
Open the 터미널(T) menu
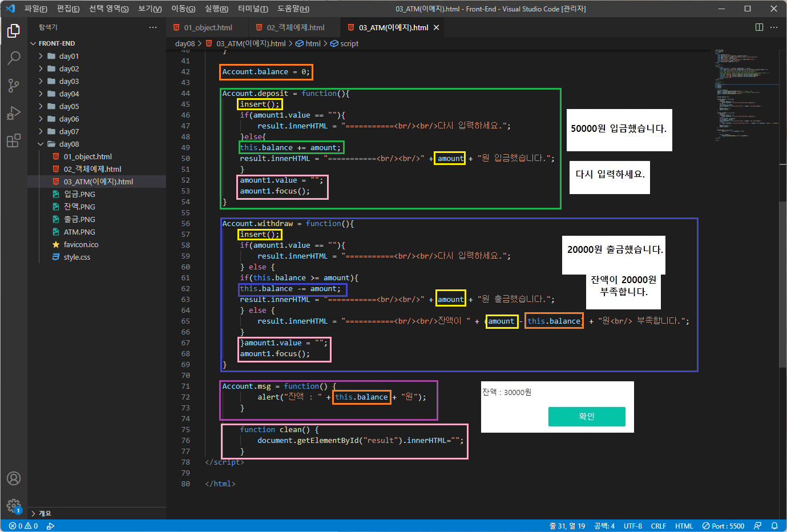[x=253, y=9]
